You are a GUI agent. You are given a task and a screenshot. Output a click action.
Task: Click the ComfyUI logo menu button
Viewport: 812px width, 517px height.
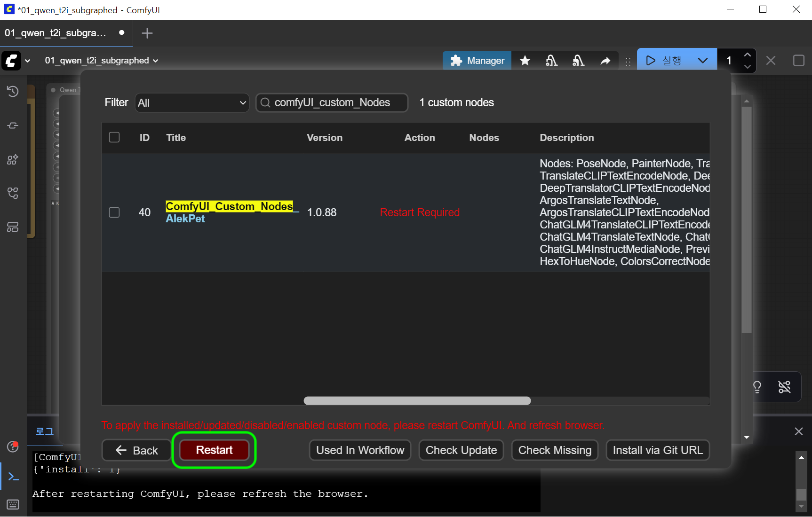tap(11, 61)
